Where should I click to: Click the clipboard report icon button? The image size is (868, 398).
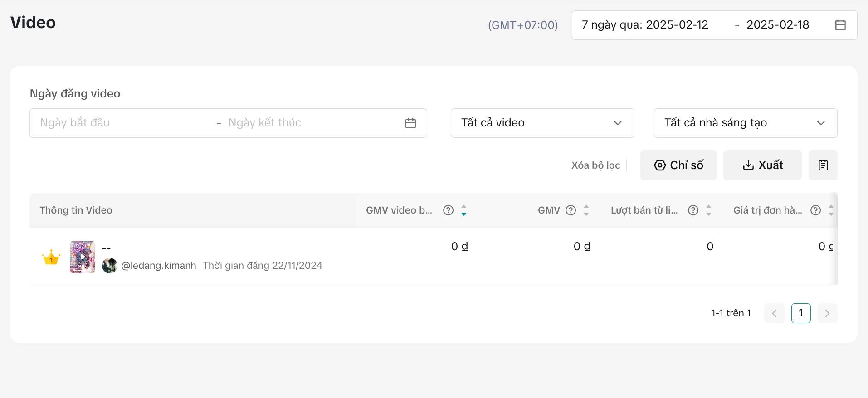tap(823, 165)
